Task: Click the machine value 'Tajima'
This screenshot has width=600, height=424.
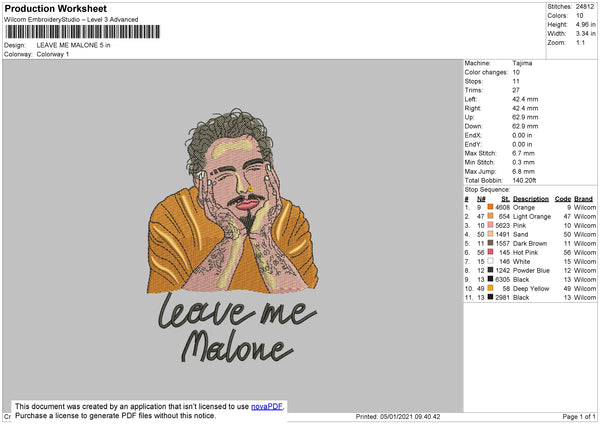Action: (522, 63)
